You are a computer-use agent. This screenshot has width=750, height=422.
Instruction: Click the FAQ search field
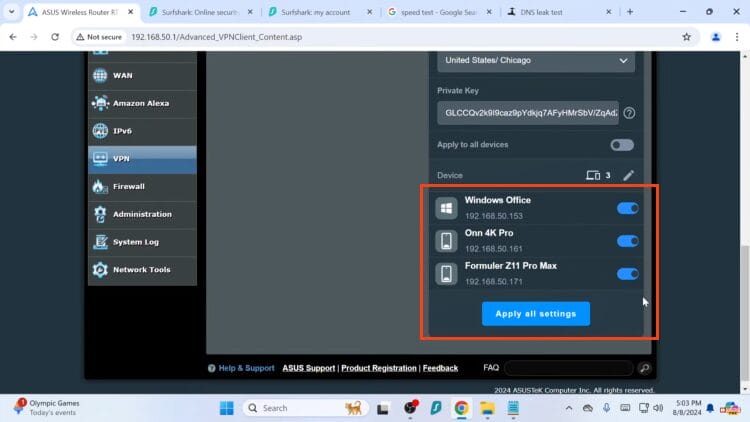tap(569, 368)
